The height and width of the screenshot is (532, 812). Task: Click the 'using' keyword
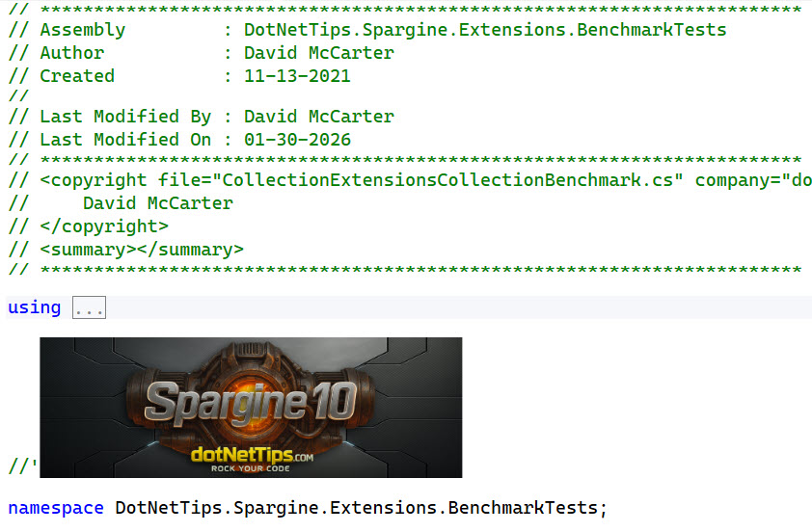[x=34, y=307]
